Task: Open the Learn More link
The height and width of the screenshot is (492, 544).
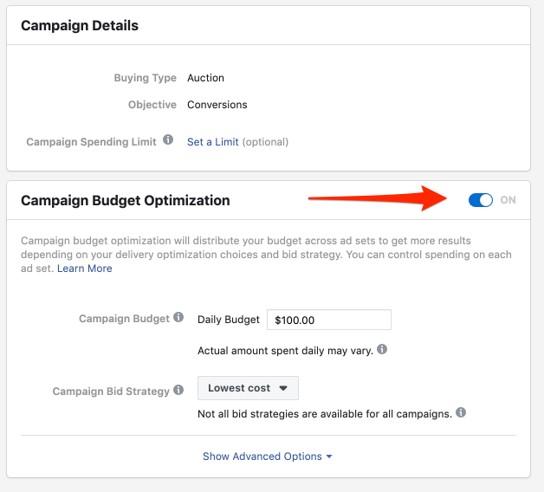Action: (x=85, y=269)
